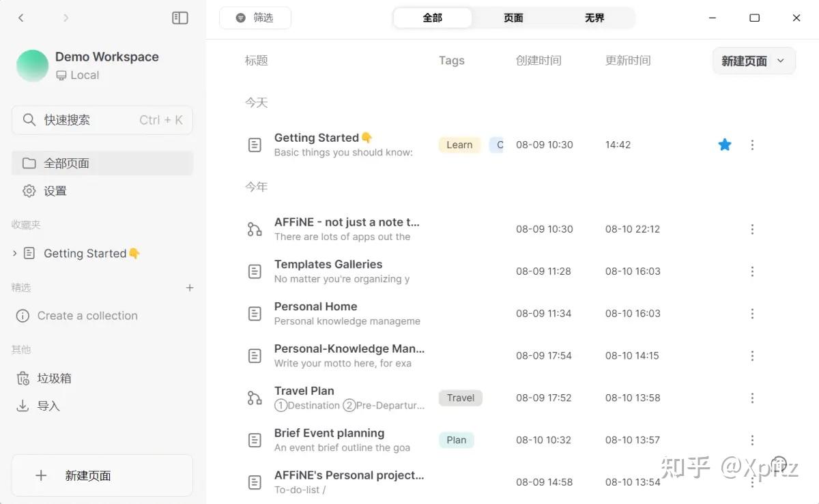
Task: Open the 筛选 filter toggle
Action: point(255,18)
